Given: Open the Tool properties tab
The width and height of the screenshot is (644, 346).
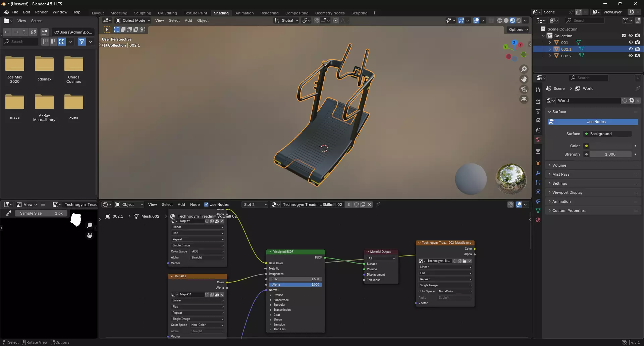Looking at the screenshot, I should point(538,90).
